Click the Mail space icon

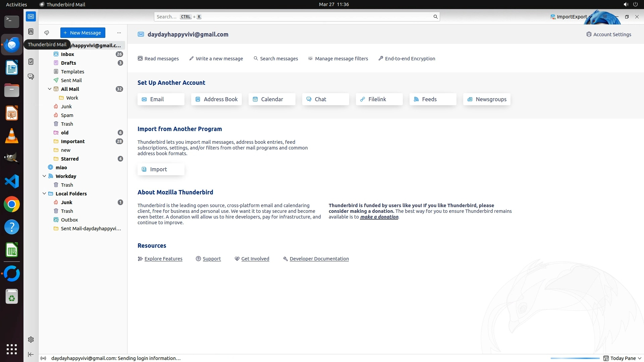tap(31, 16)
